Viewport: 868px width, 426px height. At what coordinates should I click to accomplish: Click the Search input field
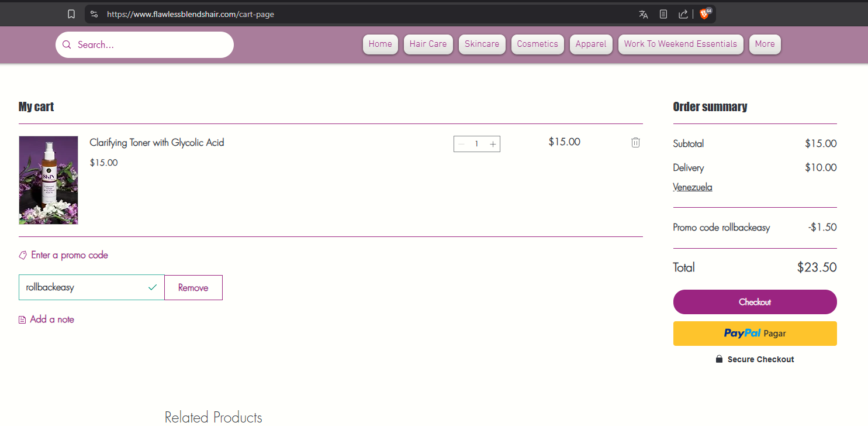tap(144, 44)
